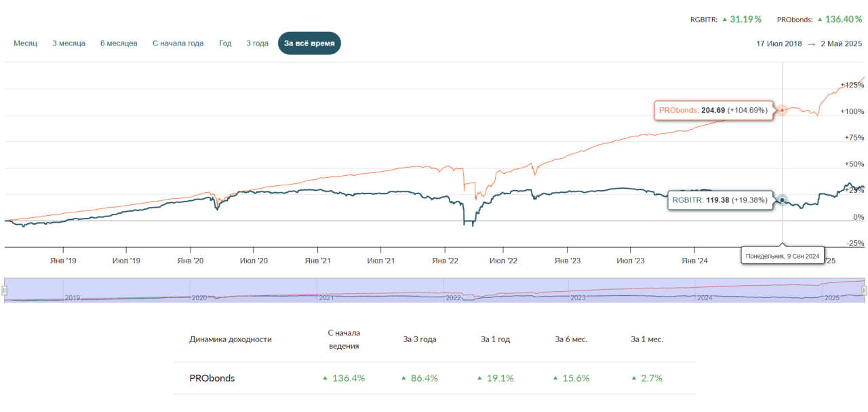Click the +100% y-axis label
868x412 pixels.
852,111
